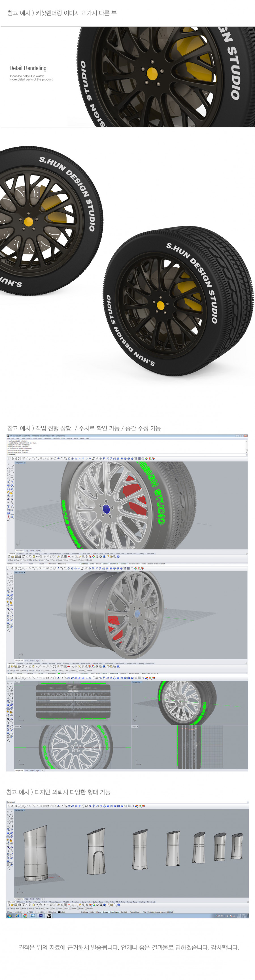Image resolution: width=255 pixels, height=980 pixels.
Task: Open the Surface menu in Rhino
Action: click(29, 438)
